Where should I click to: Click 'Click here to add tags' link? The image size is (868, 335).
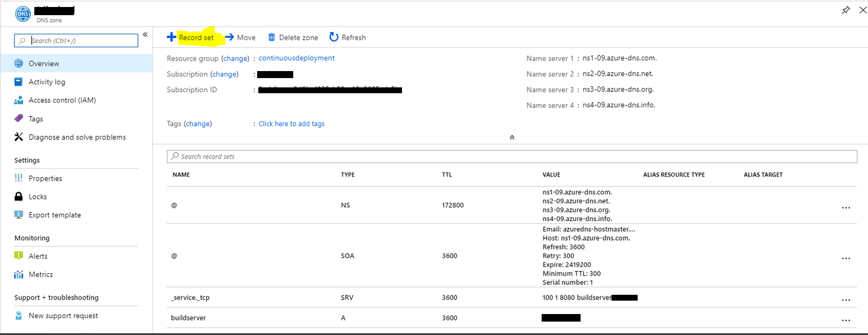click(x=291, y=124)
